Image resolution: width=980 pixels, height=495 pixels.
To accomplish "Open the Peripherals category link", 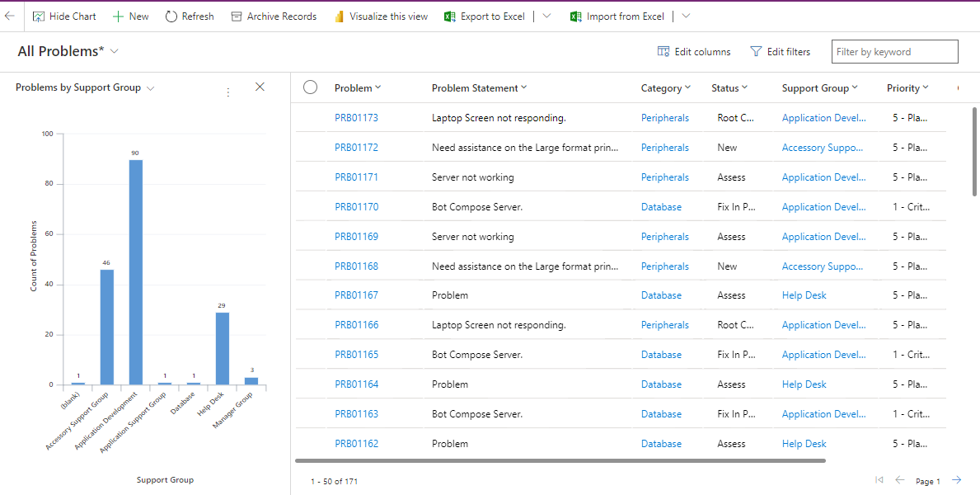I will (x=664, y=117).
